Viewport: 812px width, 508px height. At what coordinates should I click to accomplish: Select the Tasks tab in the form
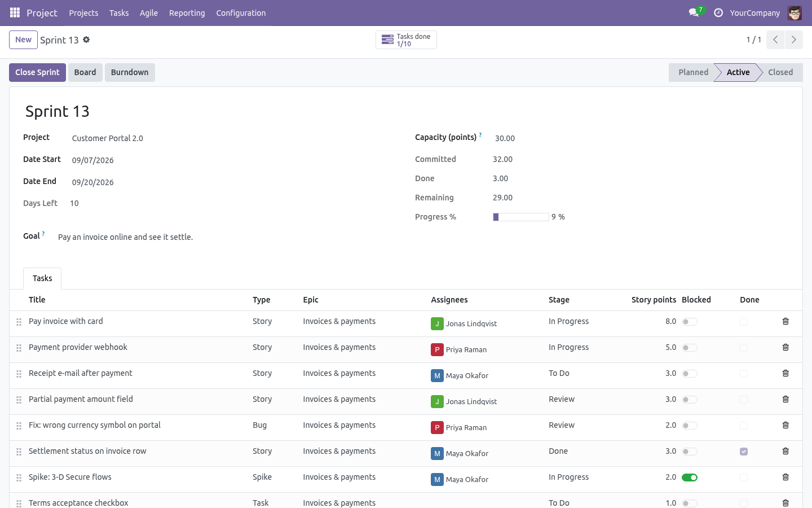click(42, 278)
